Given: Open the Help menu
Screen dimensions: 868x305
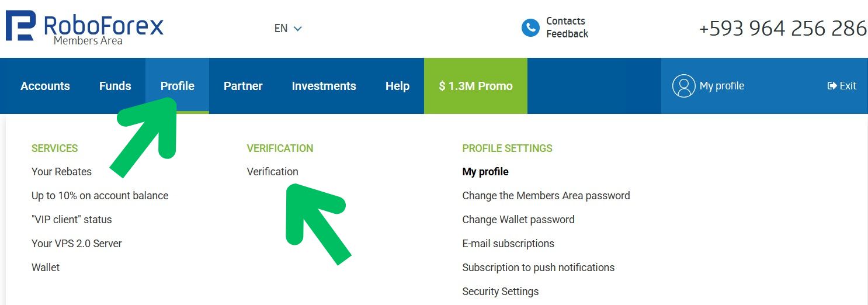Looking at the screenshot, I should point(397,86).
